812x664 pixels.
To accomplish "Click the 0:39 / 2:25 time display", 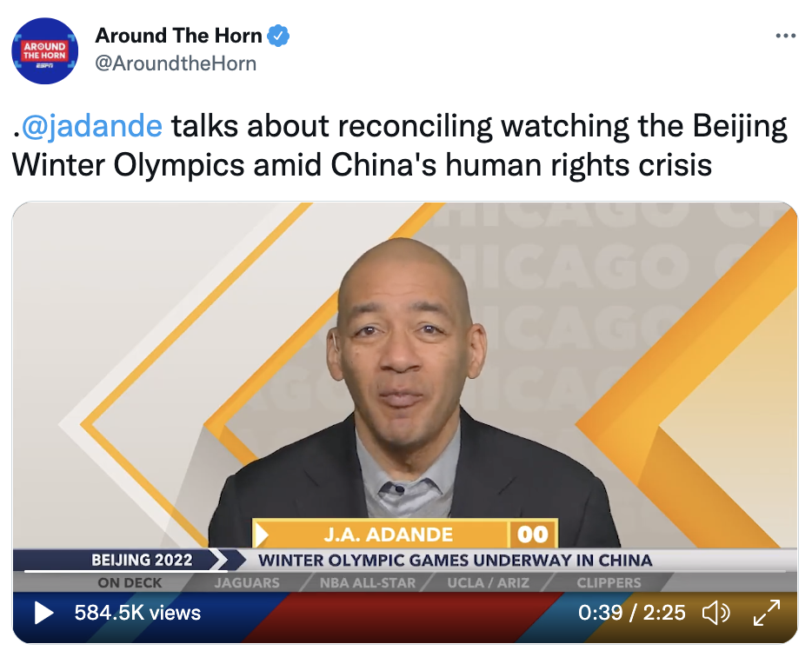I will click(632, 613).
